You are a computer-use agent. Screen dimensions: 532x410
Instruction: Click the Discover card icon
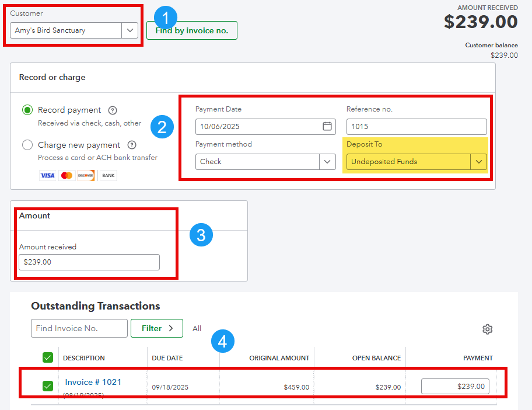point(86,175)
